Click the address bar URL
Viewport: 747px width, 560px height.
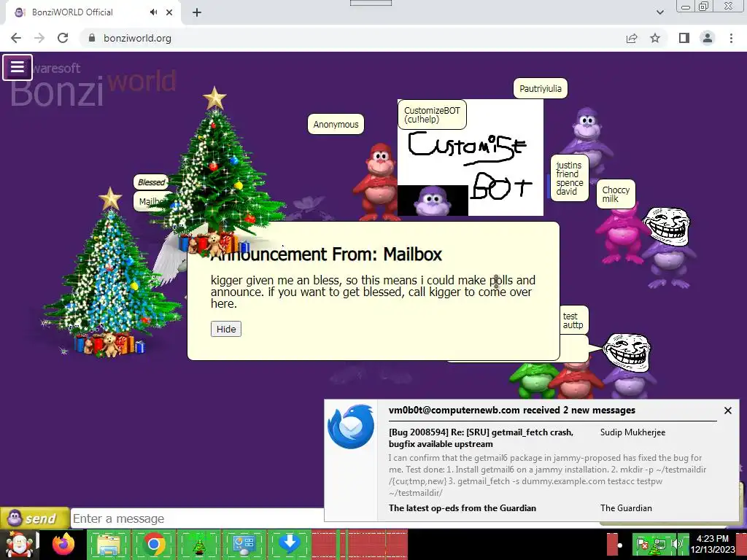pyautogui.click(x=137, y=38)
